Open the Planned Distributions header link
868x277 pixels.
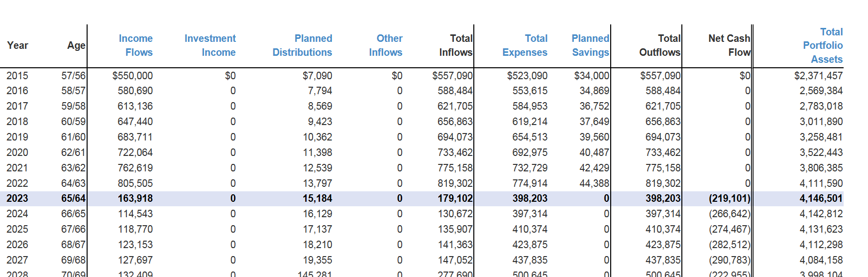tap(302, 45)
